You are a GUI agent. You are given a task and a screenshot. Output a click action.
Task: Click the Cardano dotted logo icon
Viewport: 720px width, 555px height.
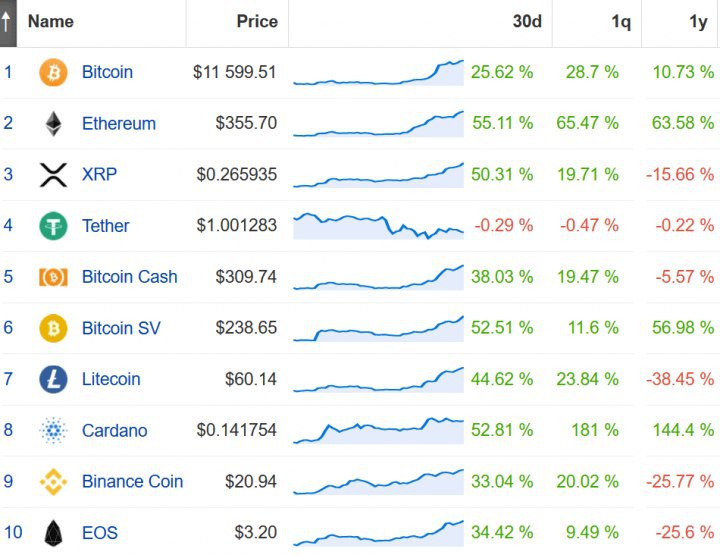[x=53, y=431]
